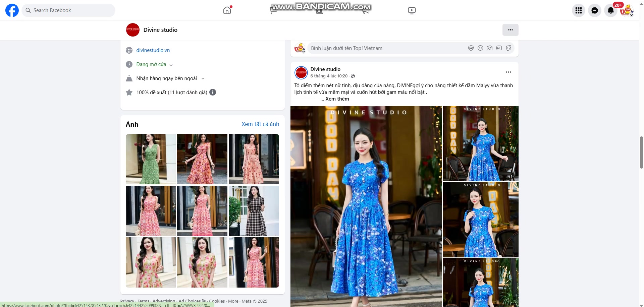This screenshot has width=644, height=307.
Task: Visit the divinestudio.vn link
Action: (153, 50)
